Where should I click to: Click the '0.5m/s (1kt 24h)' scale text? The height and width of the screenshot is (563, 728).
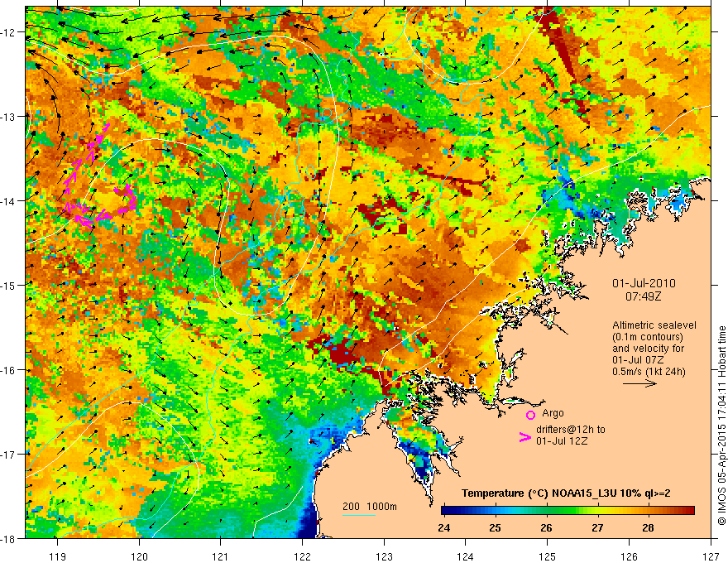649,372
